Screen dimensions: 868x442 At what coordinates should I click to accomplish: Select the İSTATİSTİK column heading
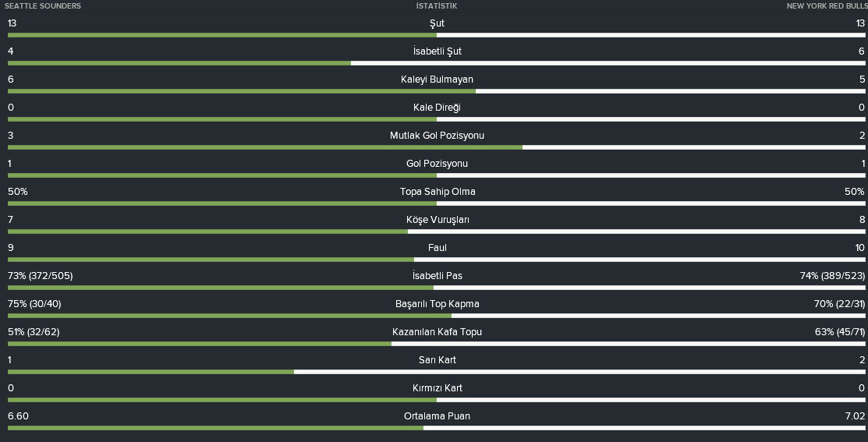coord(437,6)
